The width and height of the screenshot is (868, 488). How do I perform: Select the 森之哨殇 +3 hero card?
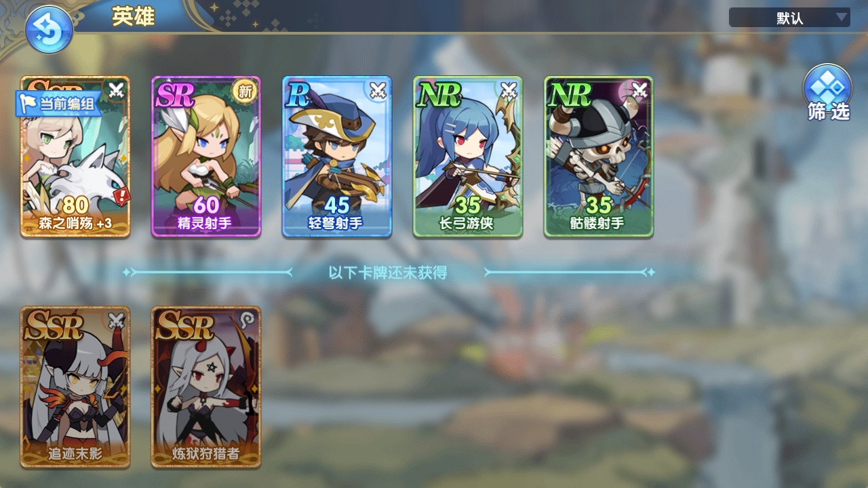[75, 157]
